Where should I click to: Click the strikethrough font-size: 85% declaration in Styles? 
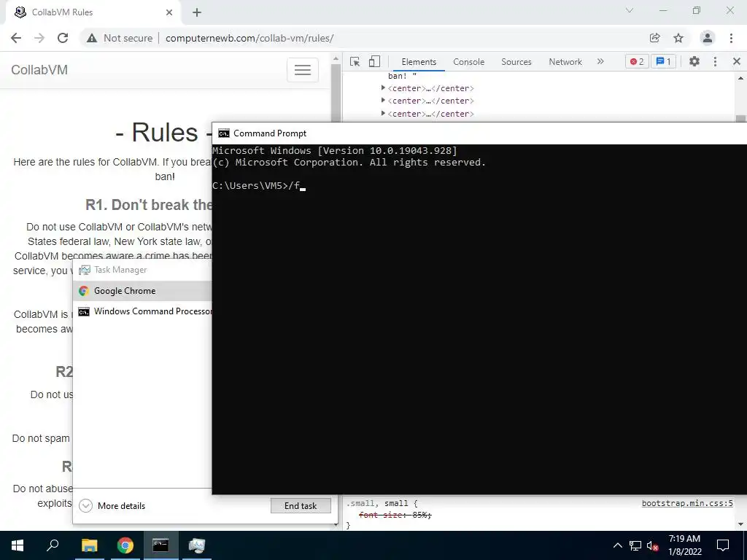(395, 515)
